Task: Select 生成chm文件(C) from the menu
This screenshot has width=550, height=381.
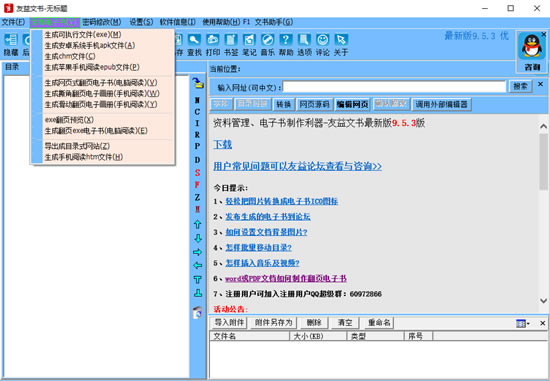Action: (x=70, y=56)
